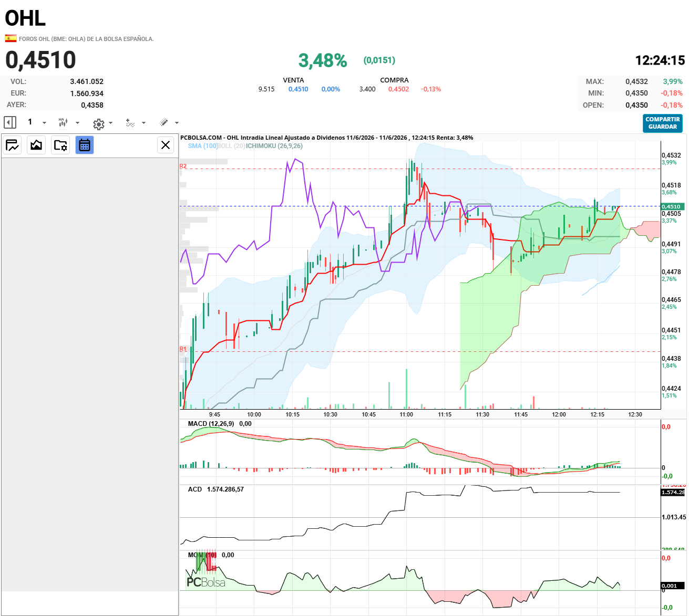Click the ACD value tag 1.574.28
The height and width of the screenshot is (616, 689).
pos(673,492)
